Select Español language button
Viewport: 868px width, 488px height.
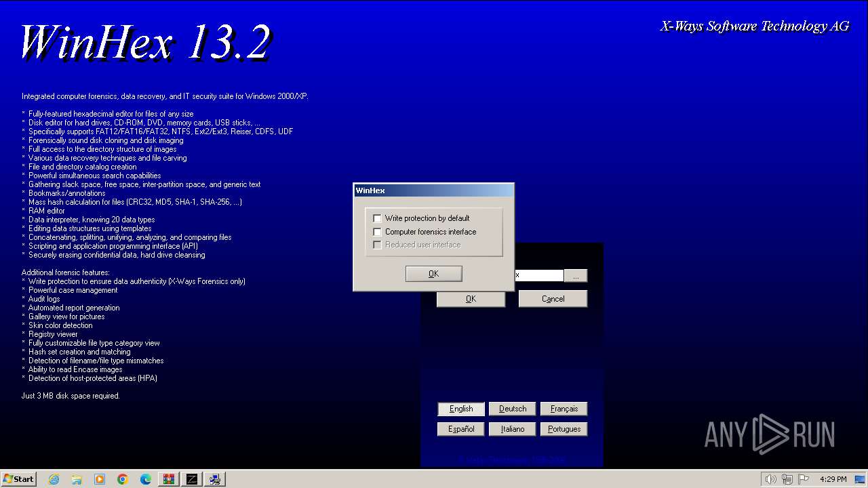pos(461,429)
